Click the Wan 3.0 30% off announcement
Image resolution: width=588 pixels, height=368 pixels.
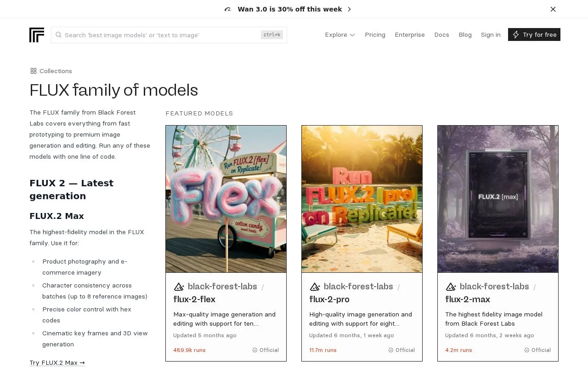pyautogui.click(x=290, y=9)
